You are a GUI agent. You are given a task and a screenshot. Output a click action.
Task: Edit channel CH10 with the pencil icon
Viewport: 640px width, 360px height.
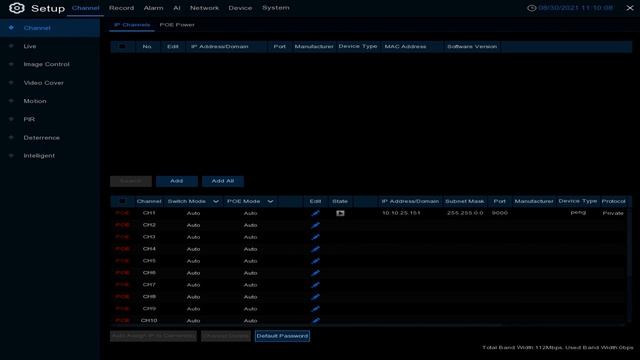point(316,320)
